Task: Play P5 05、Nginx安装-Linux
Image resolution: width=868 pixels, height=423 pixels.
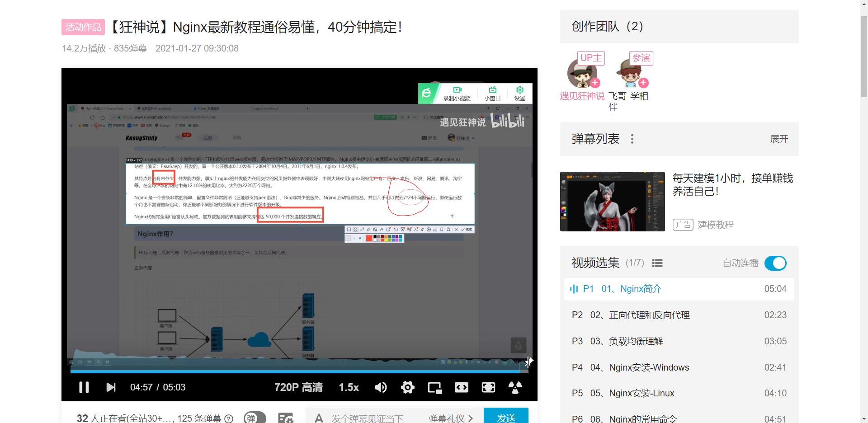Action: click(x=679, y=393)
